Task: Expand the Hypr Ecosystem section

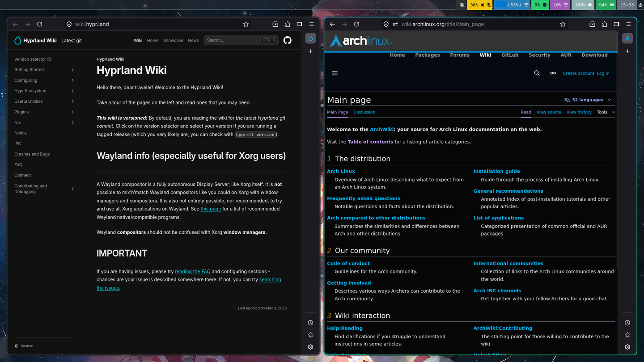Action: 44,91
